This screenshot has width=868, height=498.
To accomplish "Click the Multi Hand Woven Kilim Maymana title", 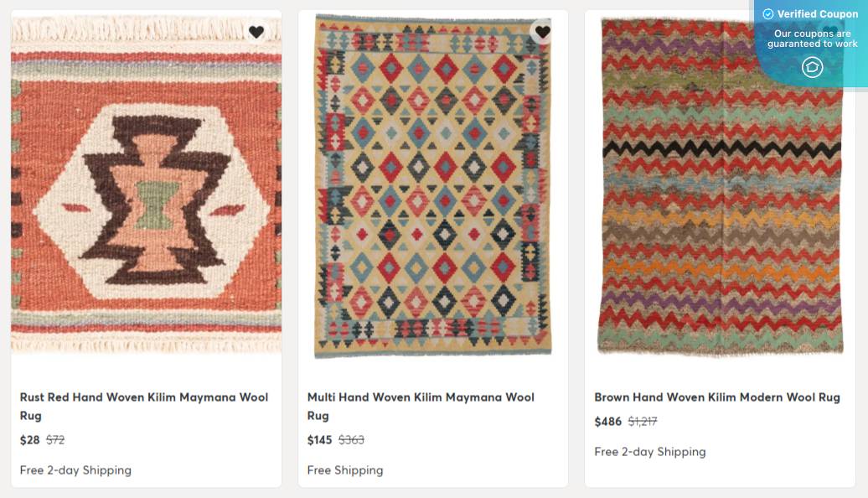I will click(421, 406).
